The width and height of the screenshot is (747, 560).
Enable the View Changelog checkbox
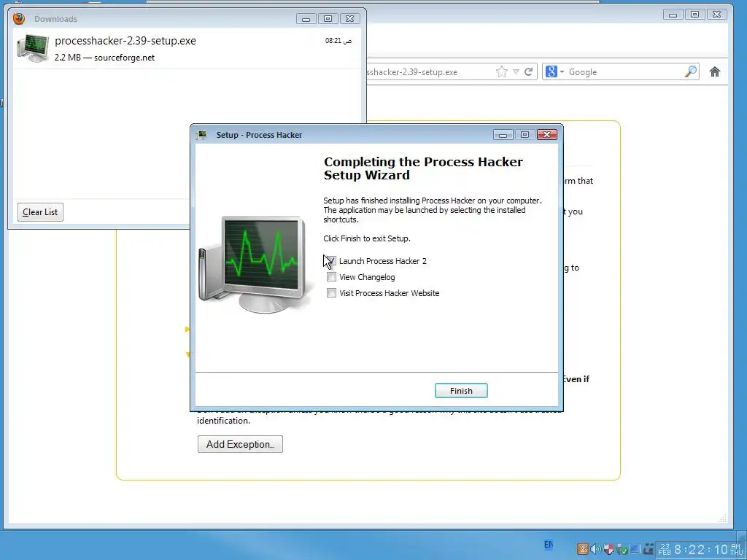click(x=331, y=277)
